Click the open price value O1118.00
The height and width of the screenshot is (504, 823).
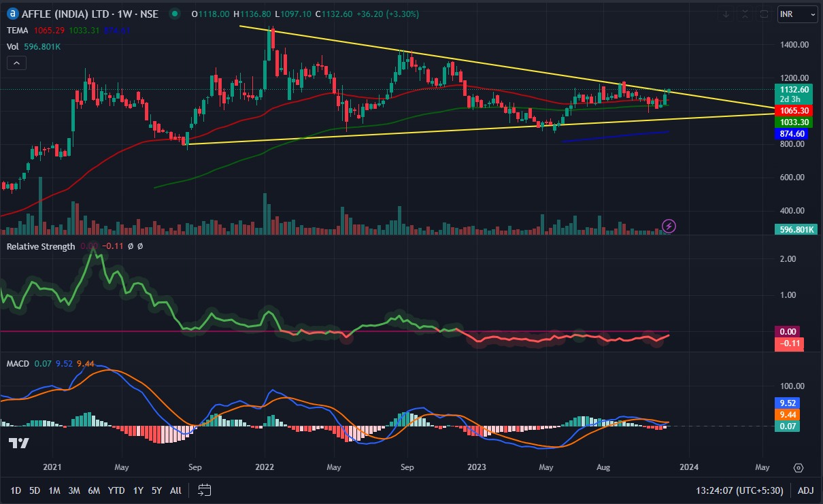click(211, 14)
